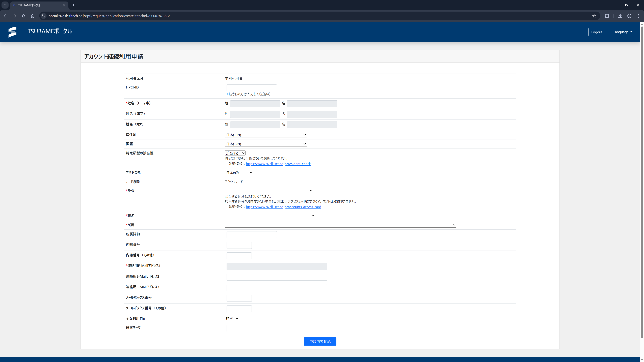644x362 pixels.
Task: Select an option in the 身分 dropdown
Action: pos(269,191)
